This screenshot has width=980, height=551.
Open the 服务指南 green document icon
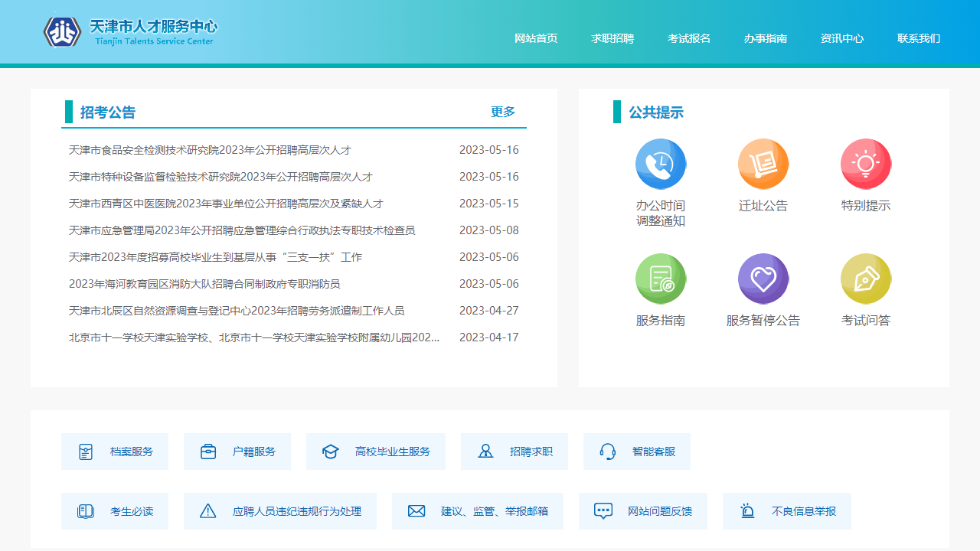click(x=661, y=279)
